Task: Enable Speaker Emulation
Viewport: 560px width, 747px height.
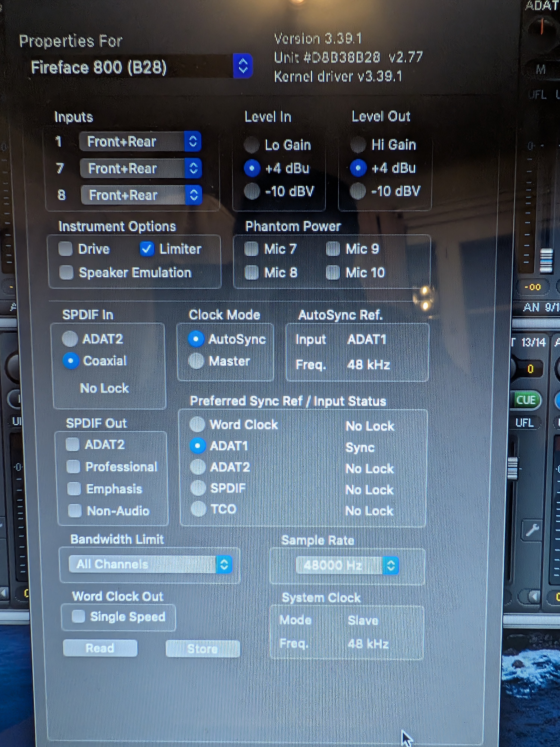Action: [66, 272]
